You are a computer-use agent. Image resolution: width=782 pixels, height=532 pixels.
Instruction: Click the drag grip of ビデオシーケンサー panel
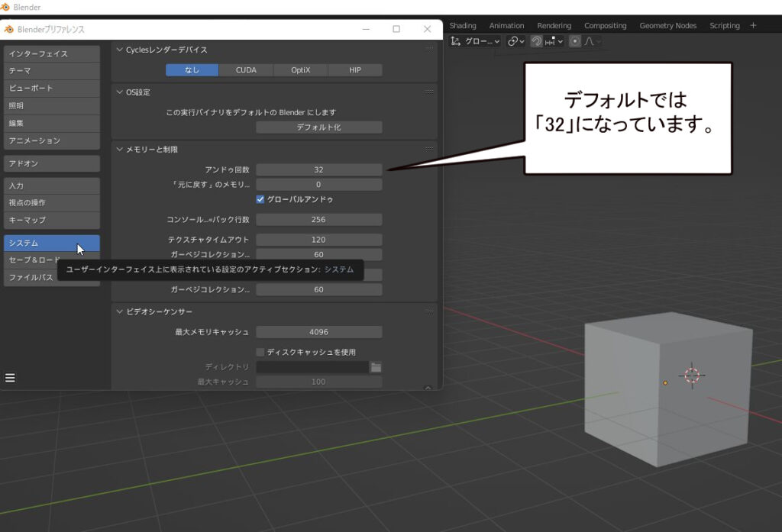[x=429, y=311]
